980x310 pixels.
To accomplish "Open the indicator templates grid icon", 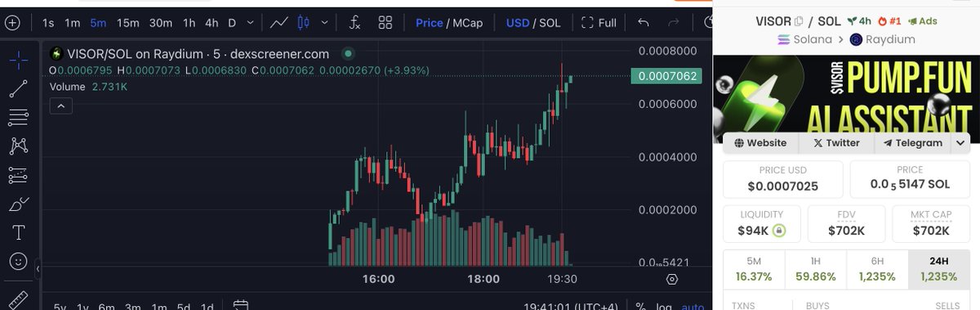I will pos(385,23).
